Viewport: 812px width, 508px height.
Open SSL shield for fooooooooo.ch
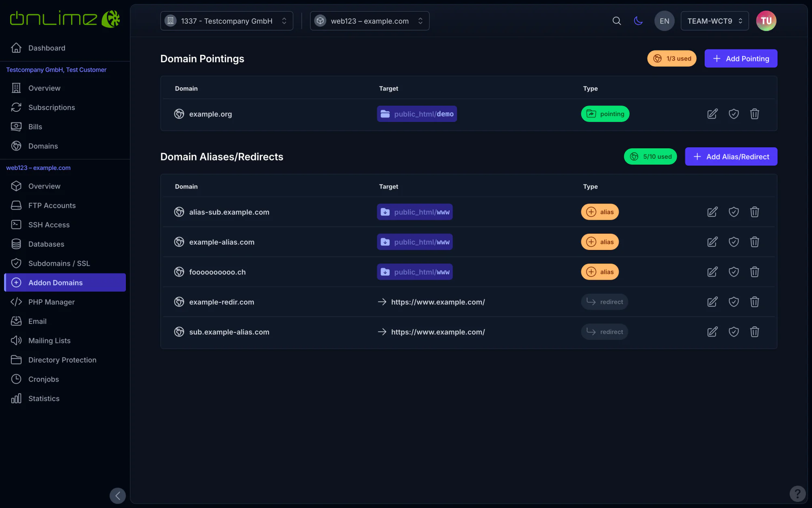(734, 272)
